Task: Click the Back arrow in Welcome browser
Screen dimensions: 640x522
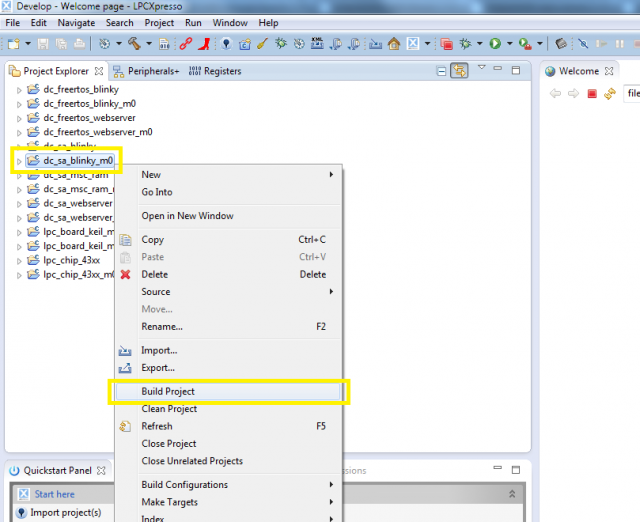Action: pos(555,93)
